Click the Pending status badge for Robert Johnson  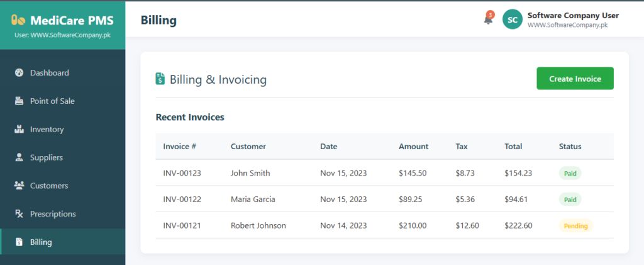[575, 226]
